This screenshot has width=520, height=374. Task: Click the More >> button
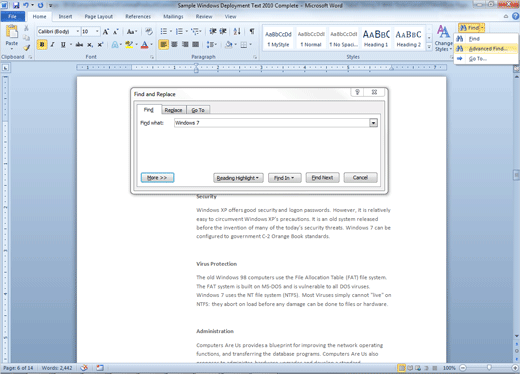pyautogui.click(x=157, y=178)
